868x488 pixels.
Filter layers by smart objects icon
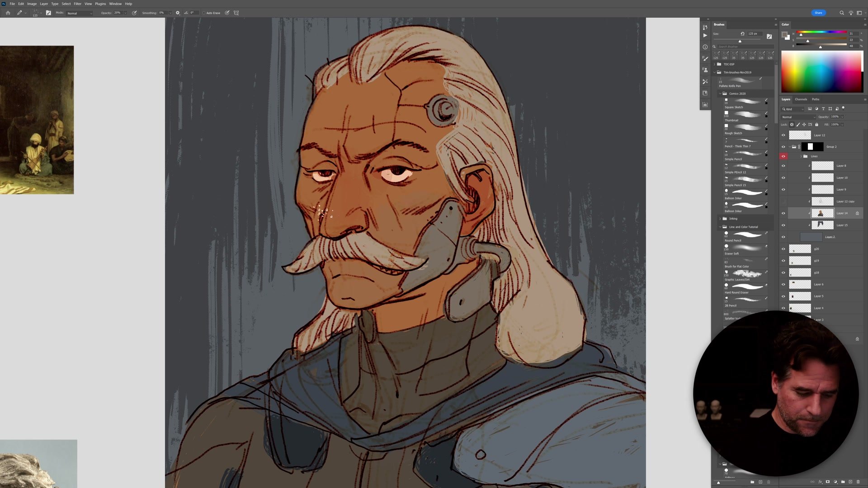[x=837, y=109]
